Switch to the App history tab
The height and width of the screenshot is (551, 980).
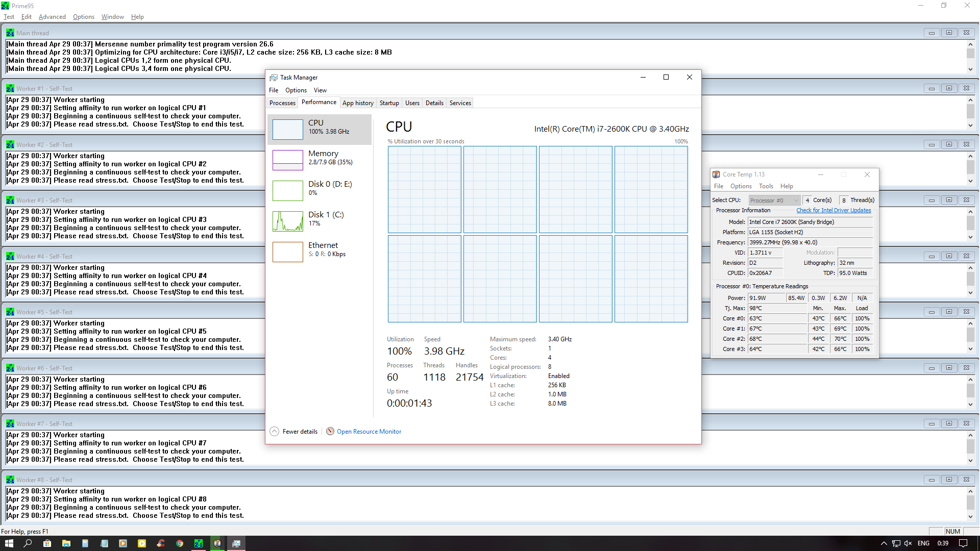(358, 103)
